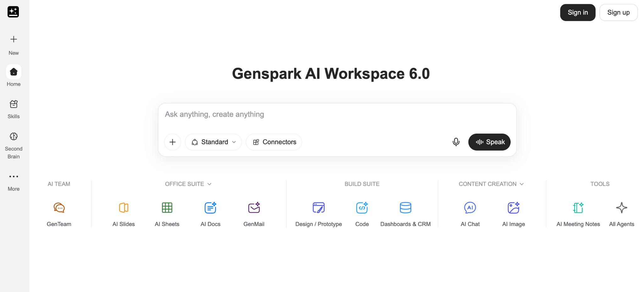Viewport: 644px width, 292px height.
Task: Click the plus attachment button in prompt box
Action: (x=173, y=142)
